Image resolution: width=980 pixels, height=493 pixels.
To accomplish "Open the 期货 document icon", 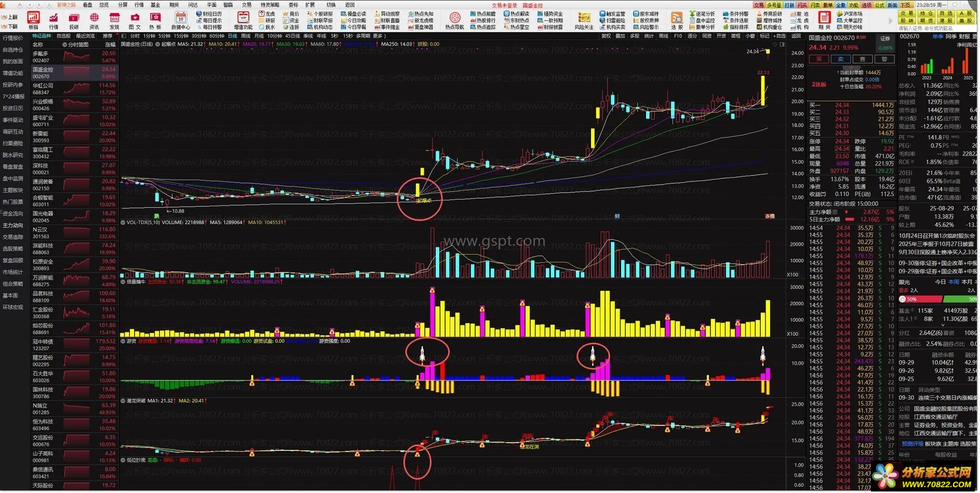I will 824,20.
